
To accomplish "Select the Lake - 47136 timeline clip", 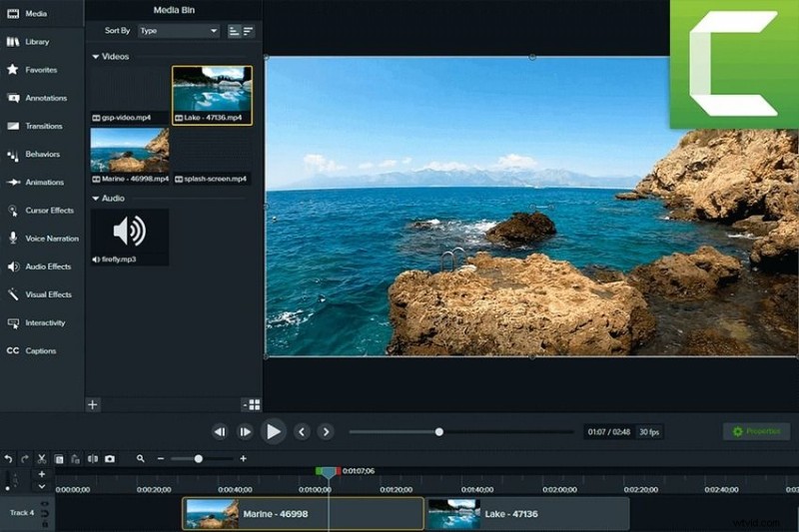I will click(x=527, y=514).
